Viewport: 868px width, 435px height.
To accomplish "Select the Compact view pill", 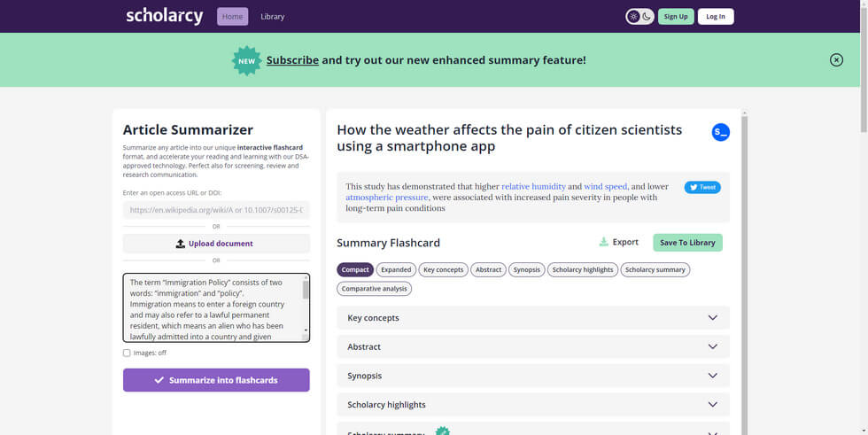I will [x=355, y=269].
